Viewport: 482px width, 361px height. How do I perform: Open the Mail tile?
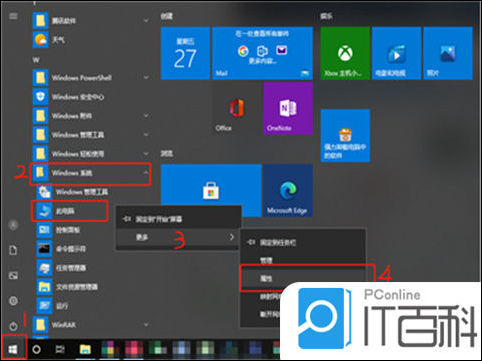pyautogui.click(x=262, y=53)
